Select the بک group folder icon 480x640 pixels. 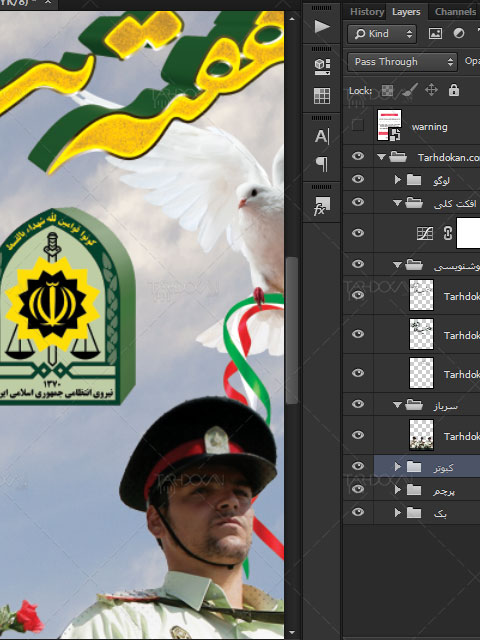(x=414, y=512)
